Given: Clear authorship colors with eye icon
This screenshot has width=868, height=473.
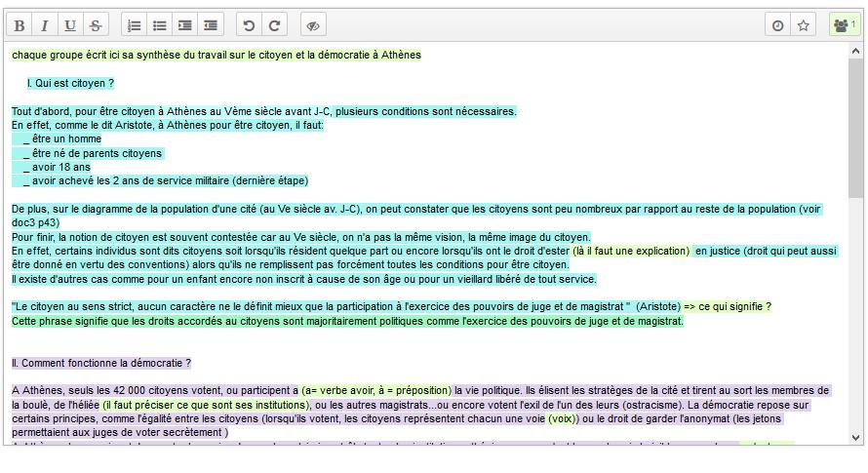Looking at the screenshot, I should pos(312,25).
